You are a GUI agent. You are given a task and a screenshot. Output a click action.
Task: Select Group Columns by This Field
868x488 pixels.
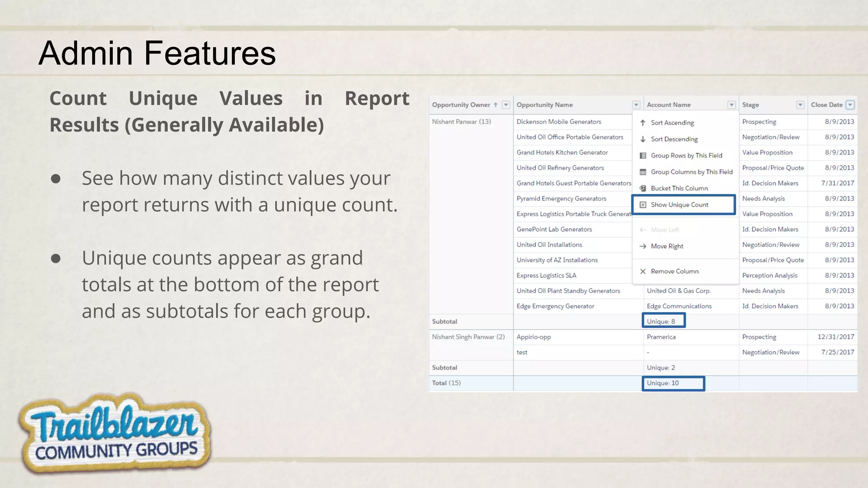(x=685, y=172)
